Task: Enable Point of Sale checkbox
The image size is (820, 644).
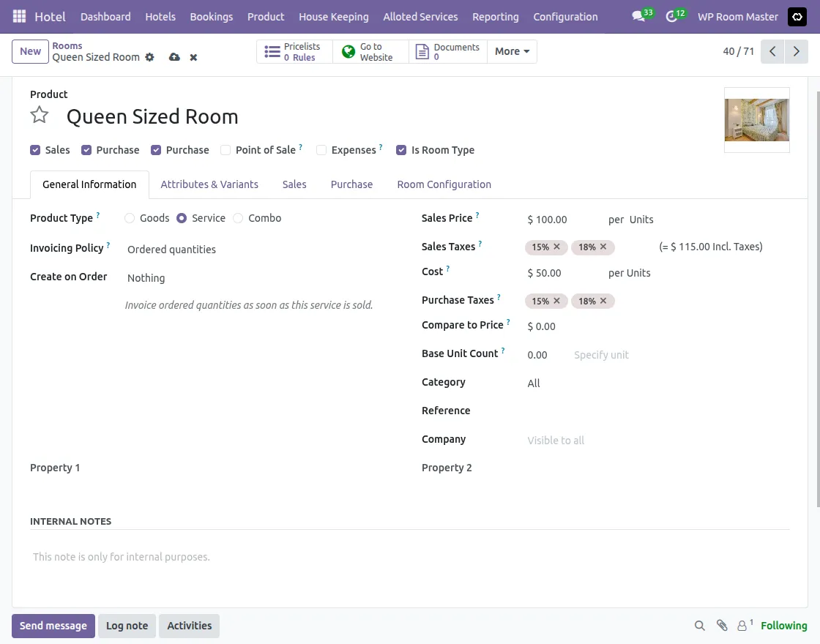Action: (x=225, y=150)
